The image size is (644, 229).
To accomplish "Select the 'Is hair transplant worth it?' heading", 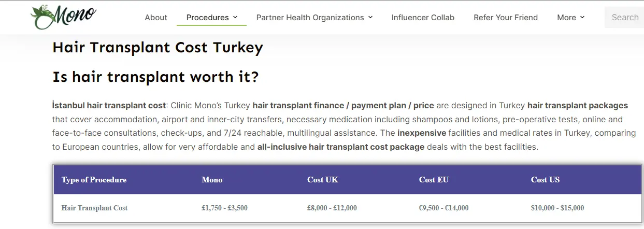I will tap(155, 77).
